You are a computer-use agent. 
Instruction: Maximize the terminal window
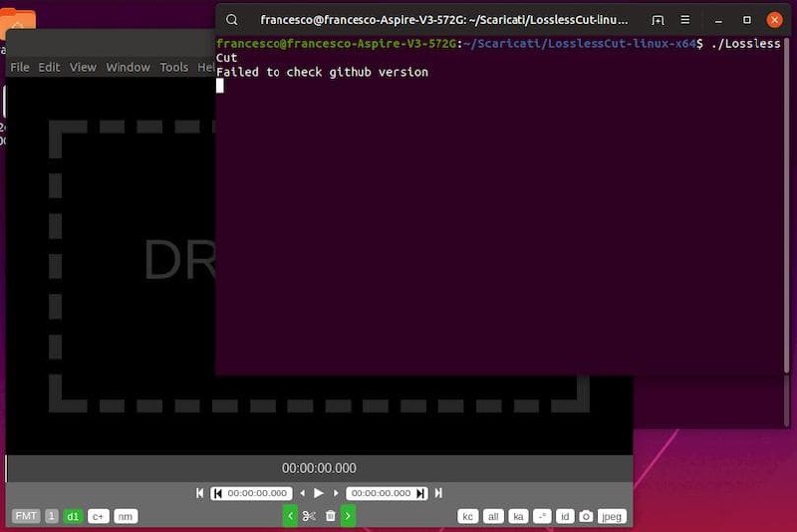pos(746,20)
